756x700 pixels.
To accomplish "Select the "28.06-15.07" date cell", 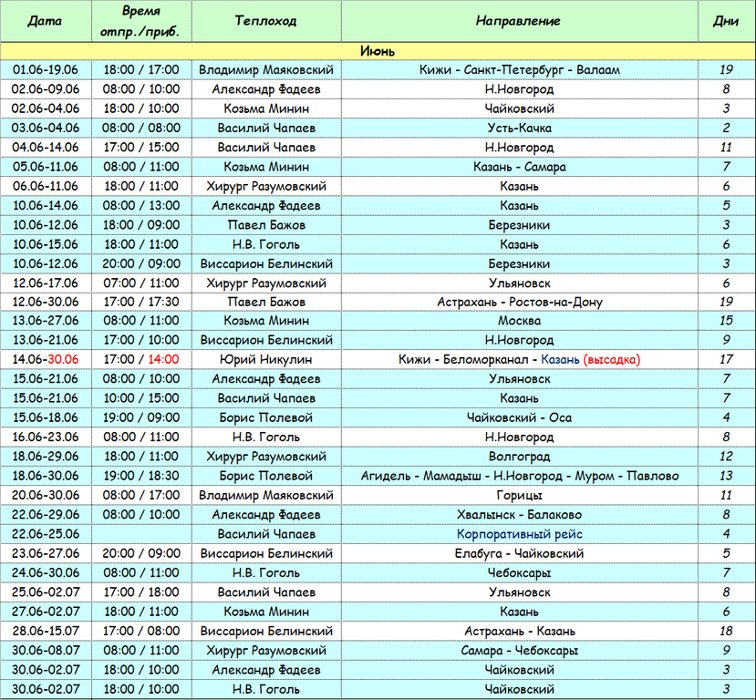I will 46,631.
